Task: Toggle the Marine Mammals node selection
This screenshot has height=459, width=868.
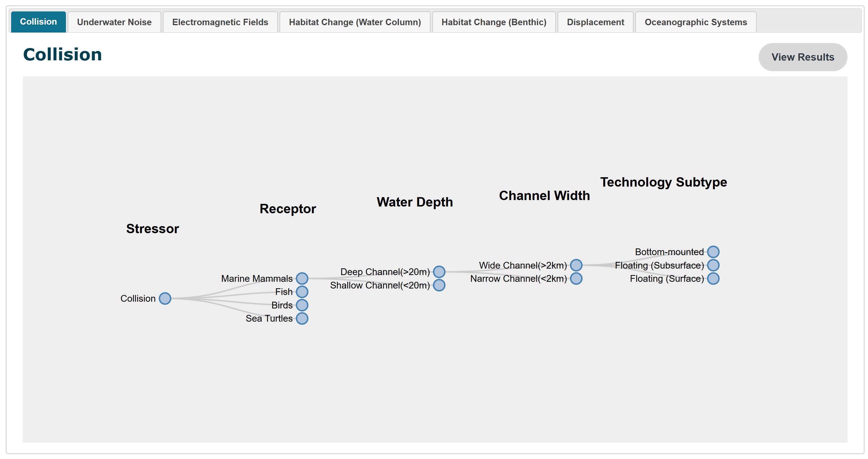Action: click(302, 278)
